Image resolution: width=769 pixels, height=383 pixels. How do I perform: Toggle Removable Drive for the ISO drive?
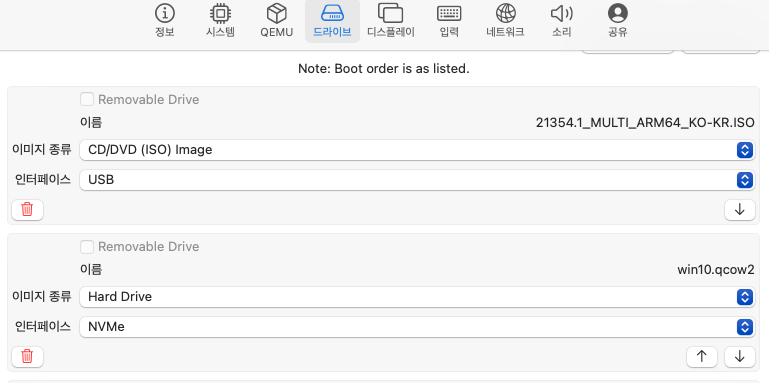[87, 100]
